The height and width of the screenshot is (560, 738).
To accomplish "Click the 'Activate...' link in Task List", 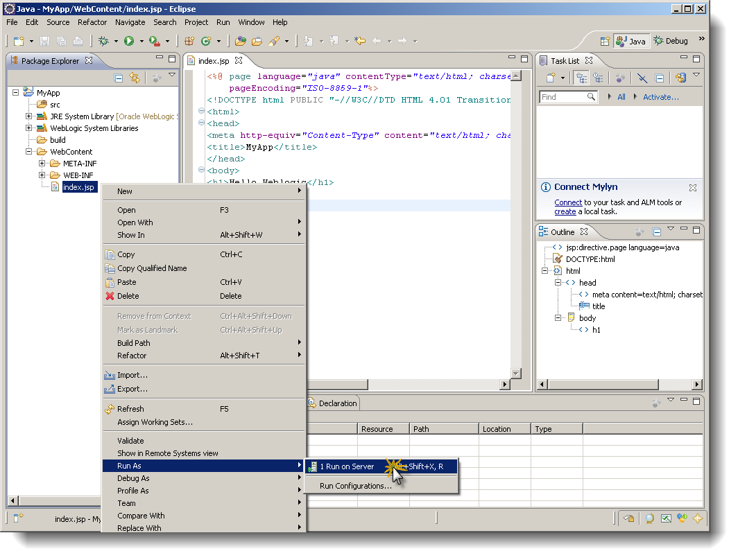I will (x=660, y=96).
